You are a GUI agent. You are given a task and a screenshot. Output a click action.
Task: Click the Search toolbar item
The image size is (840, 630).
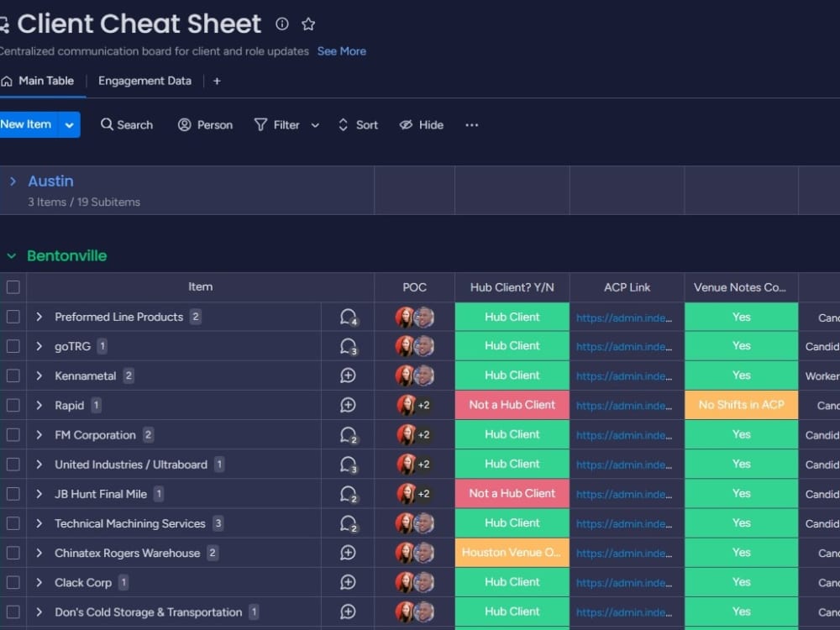(127, 125)
